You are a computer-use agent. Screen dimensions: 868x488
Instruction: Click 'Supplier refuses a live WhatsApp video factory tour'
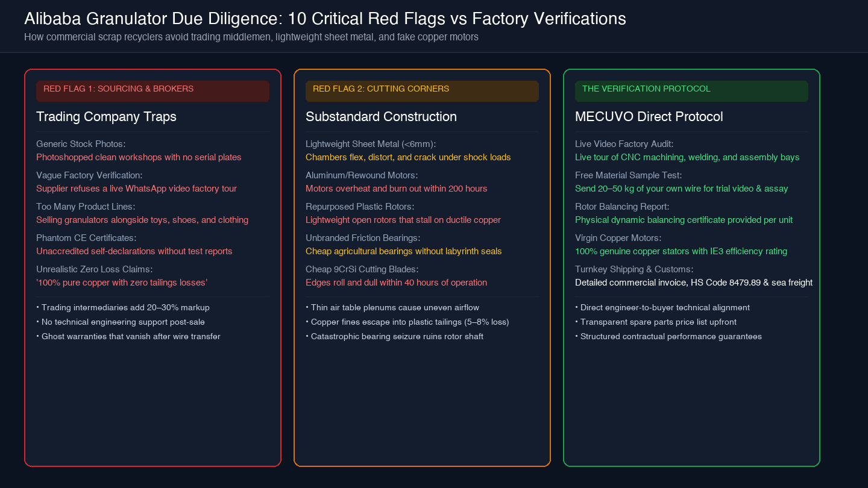[136, 189]
